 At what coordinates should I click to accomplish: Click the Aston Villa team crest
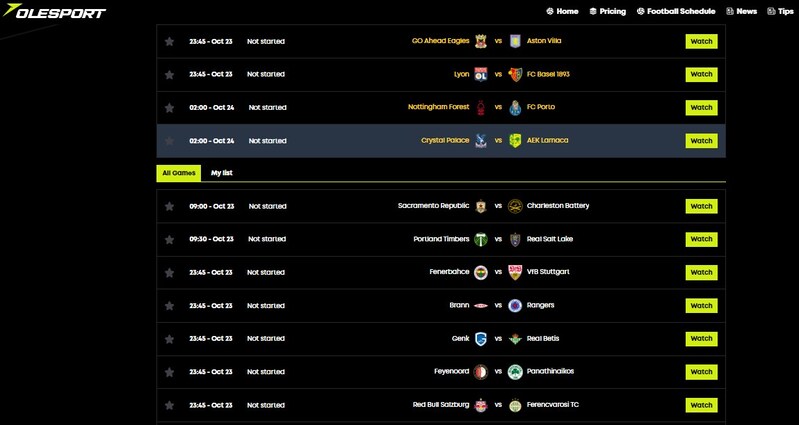(515, 41)
